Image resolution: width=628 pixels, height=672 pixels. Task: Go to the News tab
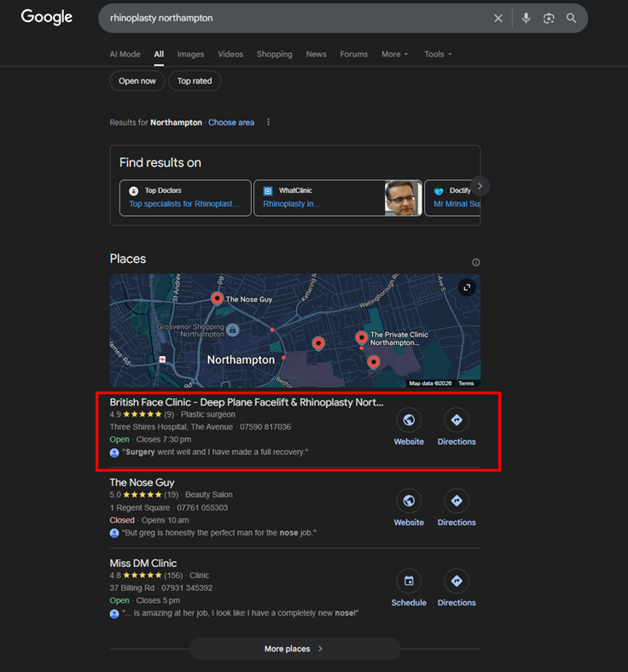(x=317, y=55)
